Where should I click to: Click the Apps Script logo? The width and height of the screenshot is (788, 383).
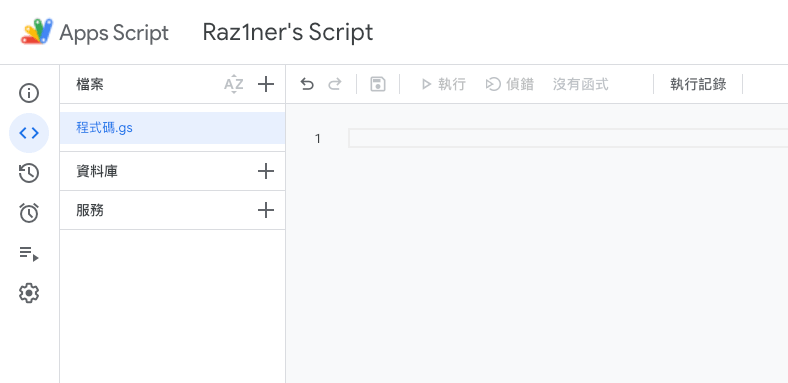(37, 32)
